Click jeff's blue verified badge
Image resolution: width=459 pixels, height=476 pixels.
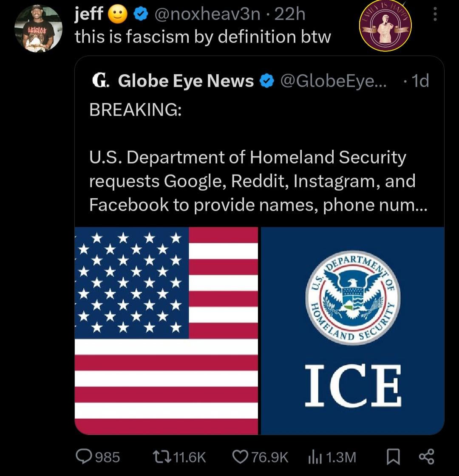pyautogui.click(x=140, y=15)
